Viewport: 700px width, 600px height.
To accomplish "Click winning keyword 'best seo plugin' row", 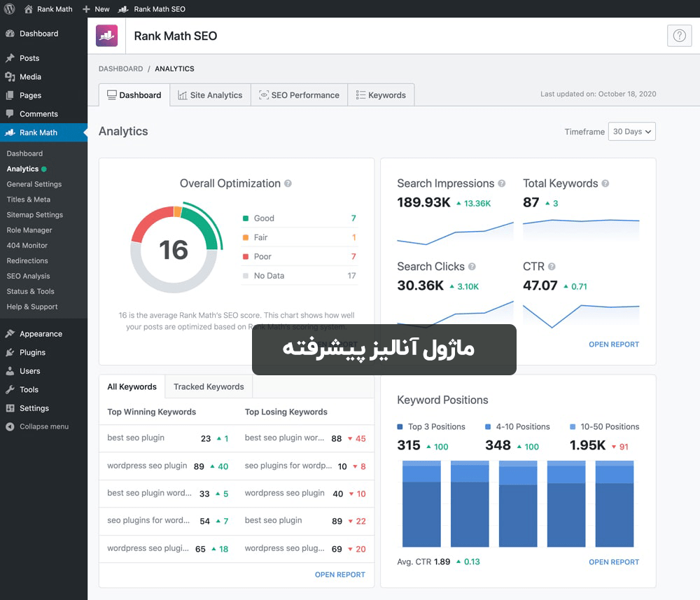I will coord(168,438).
